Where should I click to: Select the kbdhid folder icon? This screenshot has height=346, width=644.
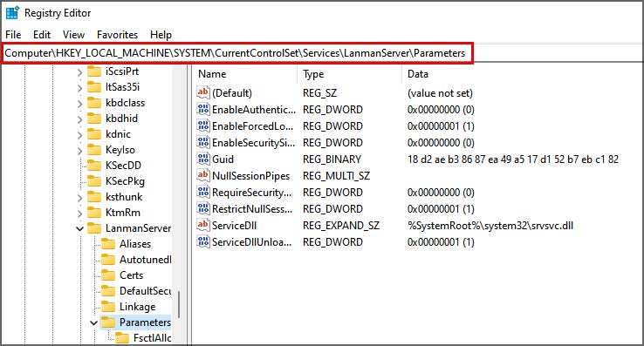point(94,119)
